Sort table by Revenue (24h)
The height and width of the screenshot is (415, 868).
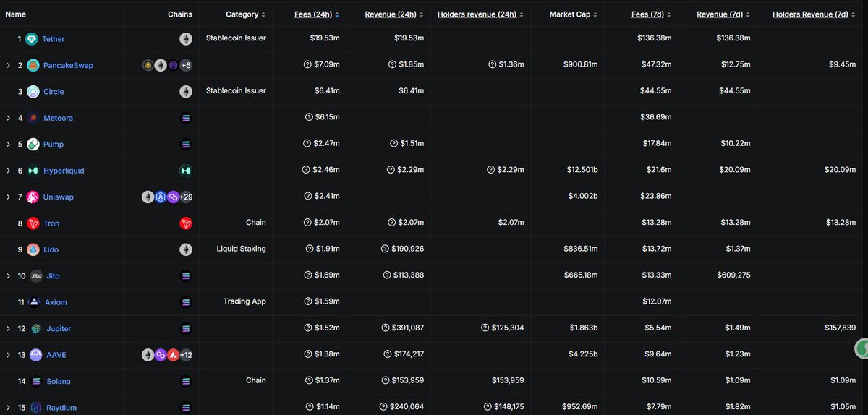click(396, 14)
